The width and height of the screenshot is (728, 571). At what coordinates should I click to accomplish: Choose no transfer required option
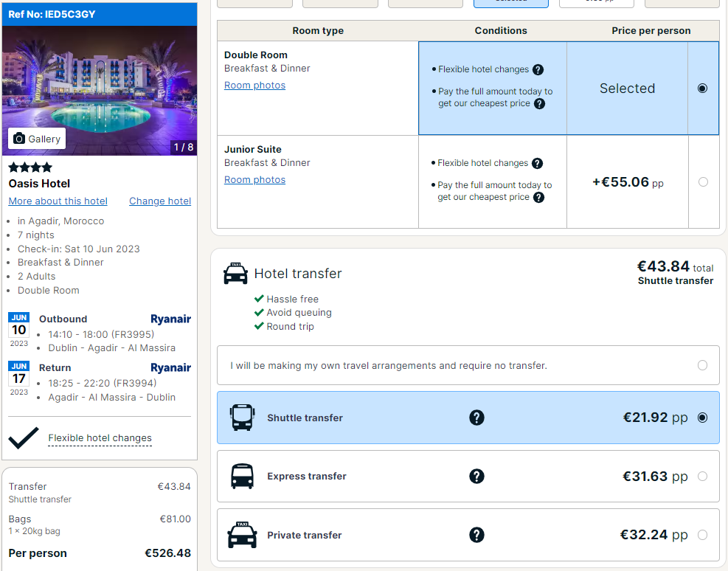pos(702,365)
